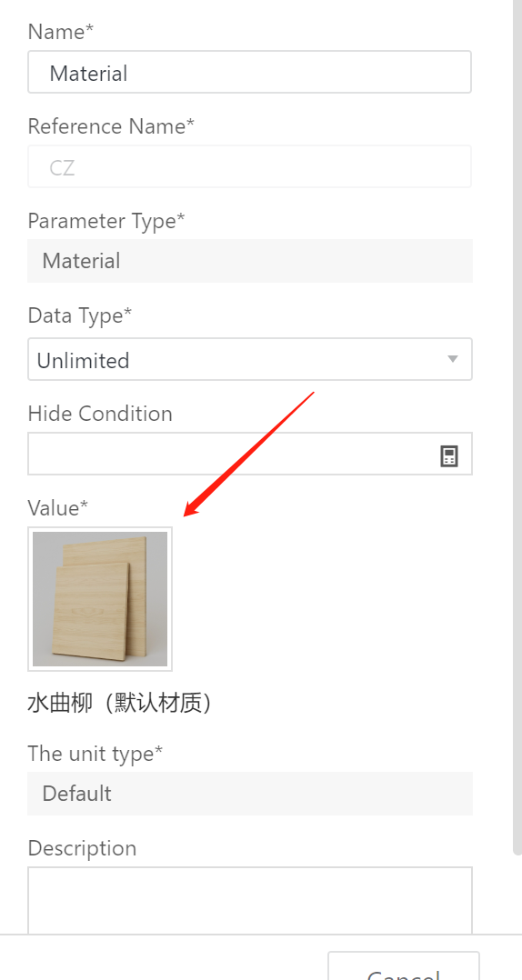Click the Parameter Type field showing Material
Viewport: 522px width, 980px height.
249,261
